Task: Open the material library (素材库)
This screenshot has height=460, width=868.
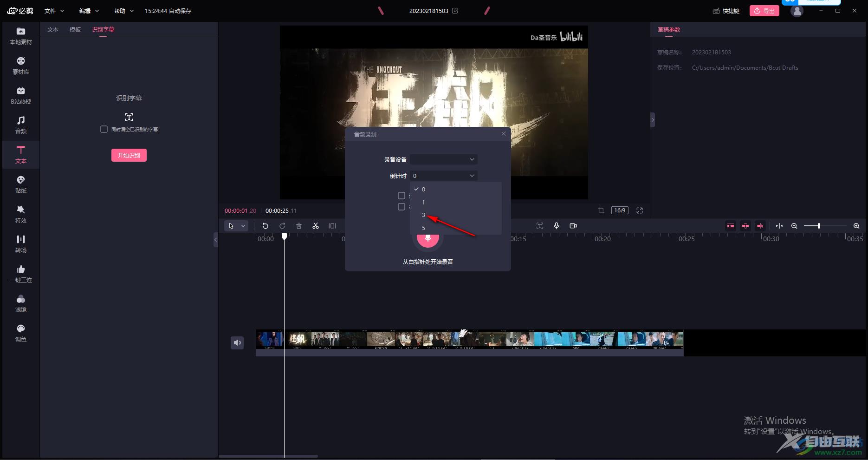Action: tap(21, 66)
